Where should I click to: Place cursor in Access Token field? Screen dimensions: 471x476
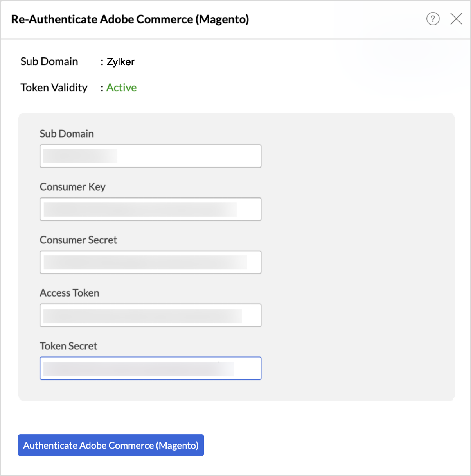tap(150, 315)
